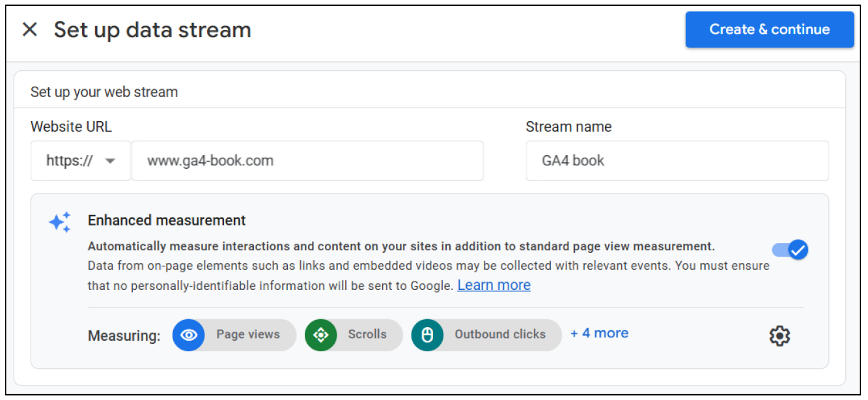Edit the Stream name field

(677, 160)
